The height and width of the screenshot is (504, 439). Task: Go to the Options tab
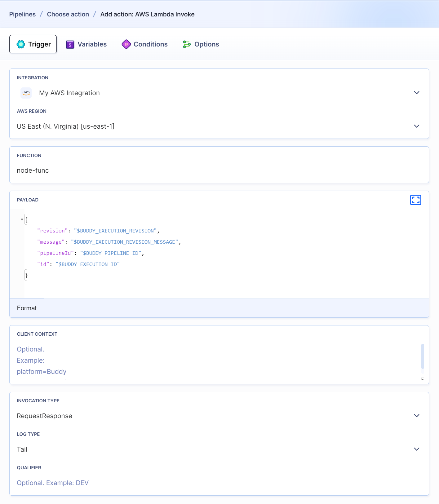click(201, 44)
